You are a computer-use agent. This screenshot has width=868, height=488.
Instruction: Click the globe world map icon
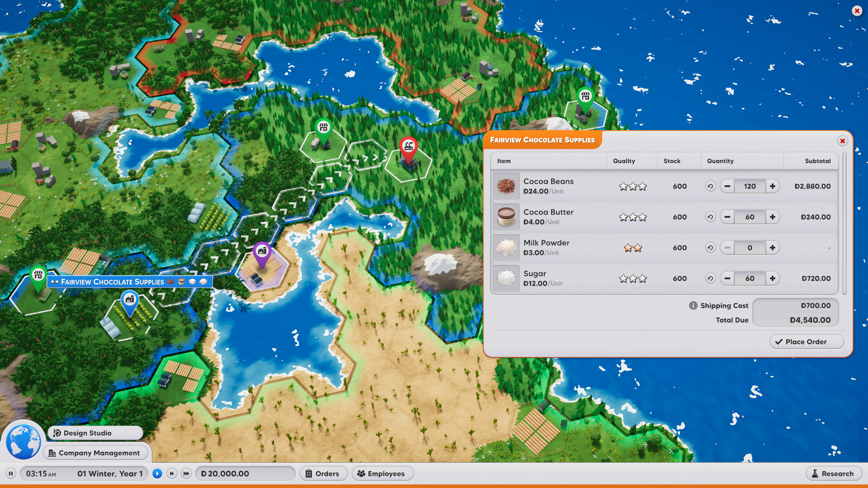pos(23,441)
